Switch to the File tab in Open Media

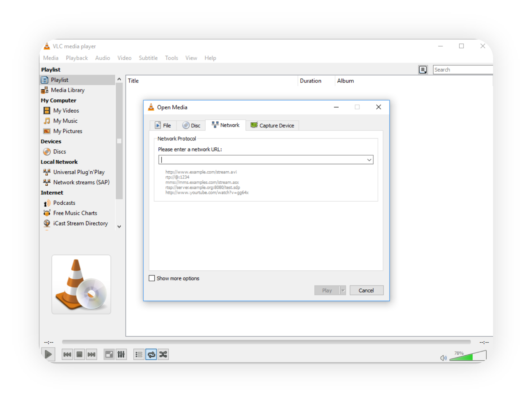(x=163, y=125)
